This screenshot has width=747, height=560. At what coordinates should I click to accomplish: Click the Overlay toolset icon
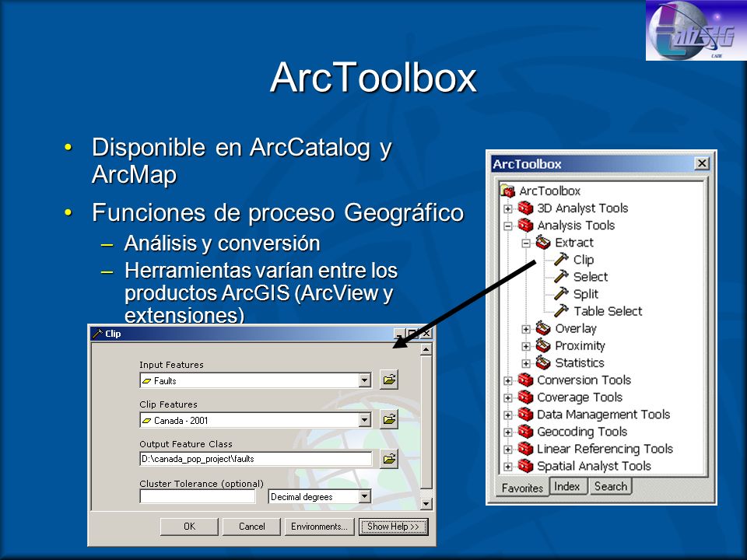pyautogui.click(x=543, y=328)
